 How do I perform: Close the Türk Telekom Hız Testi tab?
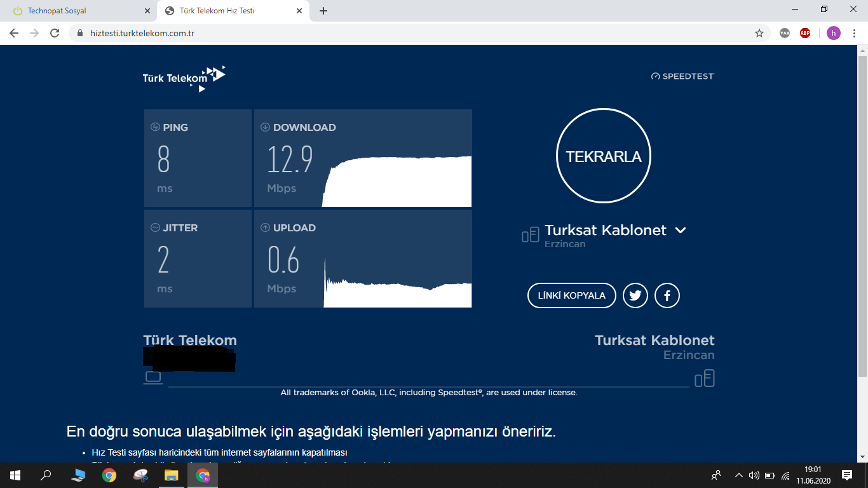click(x=299, y=11)
